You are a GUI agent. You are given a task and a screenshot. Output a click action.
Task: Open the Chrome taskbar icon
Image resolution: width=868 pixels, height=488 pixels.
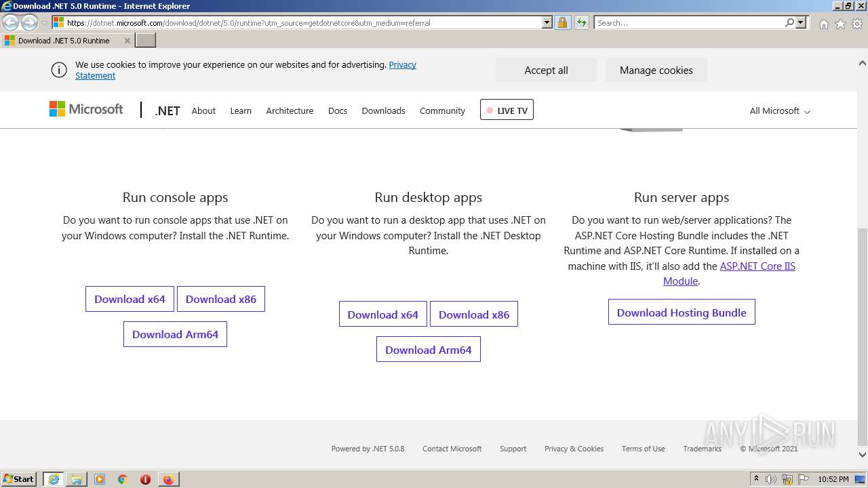coord(122,479)
